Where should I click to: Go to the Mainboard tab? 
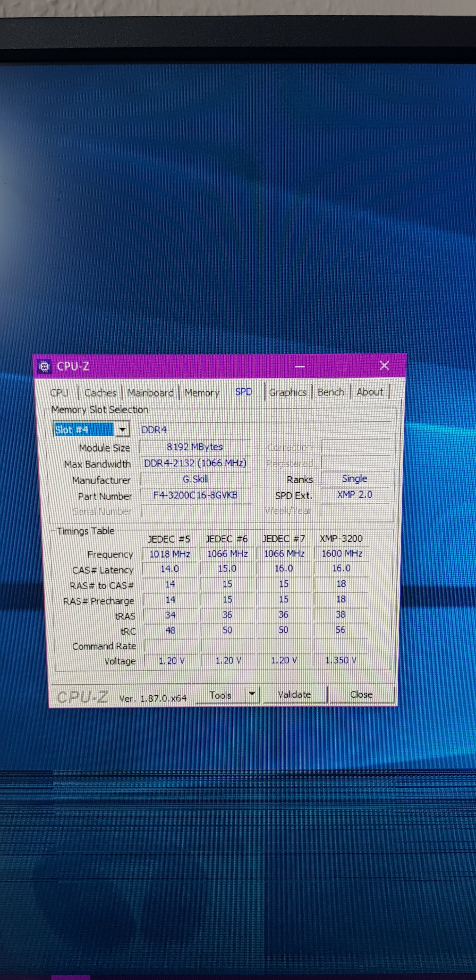coord(150,393)
